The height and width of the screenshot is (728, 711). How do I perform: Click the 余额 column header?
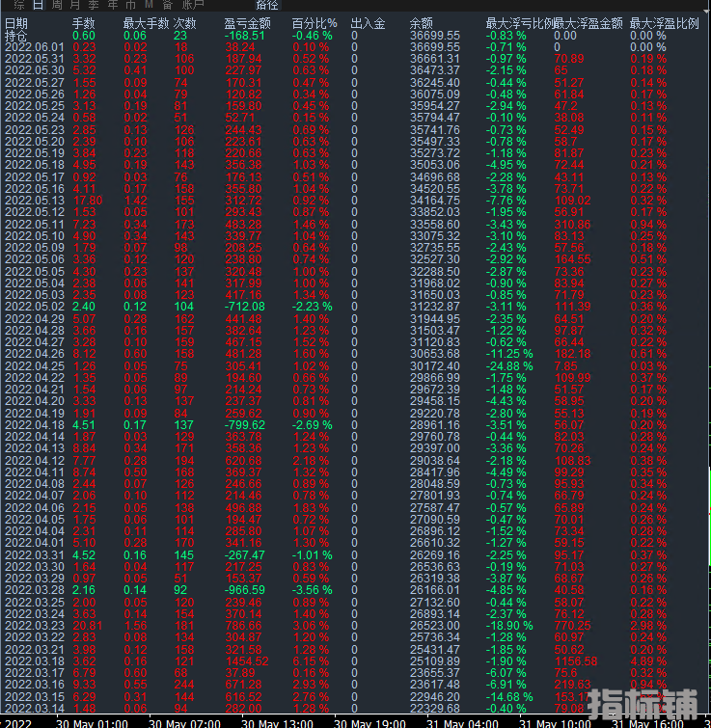coord(422,22)
